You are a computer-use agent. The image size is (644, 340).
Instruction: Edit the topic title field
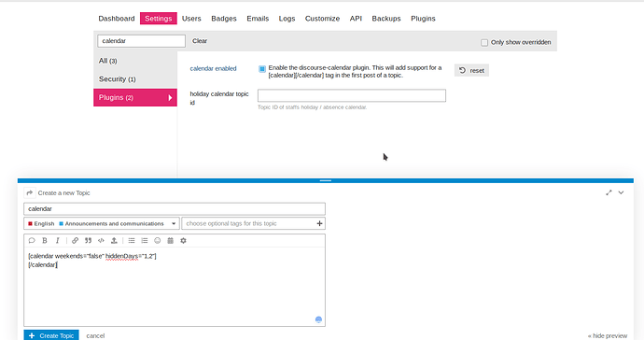[x=175, y=209]
